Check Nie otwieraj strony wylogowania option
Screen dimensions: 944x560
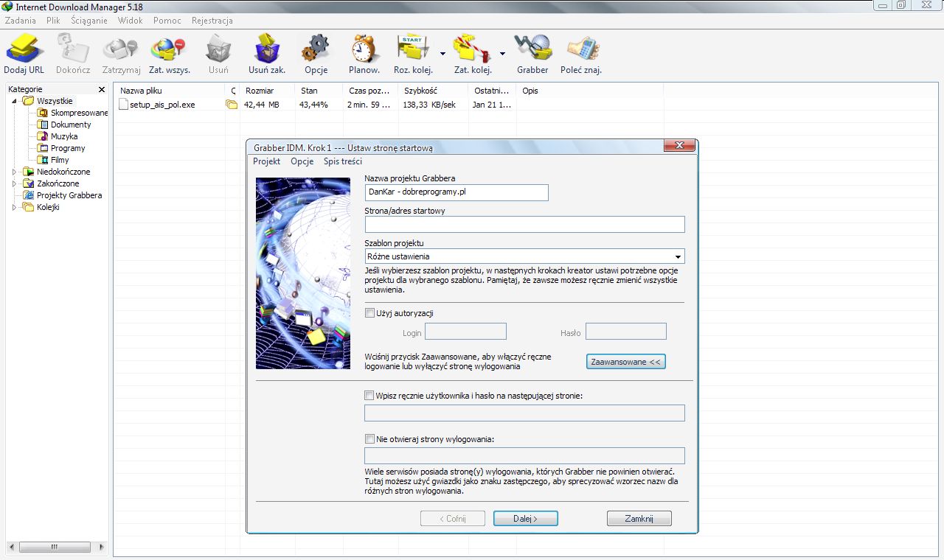pos(369,439)
